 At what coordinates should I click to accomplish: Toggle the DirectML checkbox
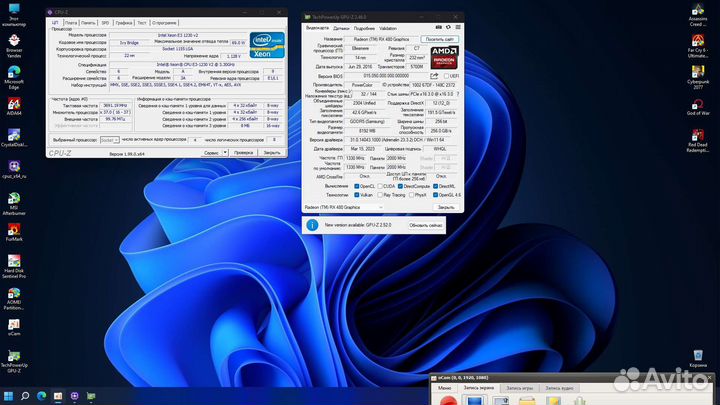pos(435,186)
